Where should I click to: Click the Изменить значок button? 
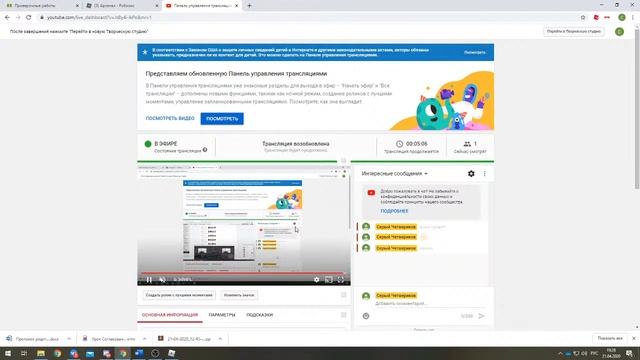coord(239,295)
